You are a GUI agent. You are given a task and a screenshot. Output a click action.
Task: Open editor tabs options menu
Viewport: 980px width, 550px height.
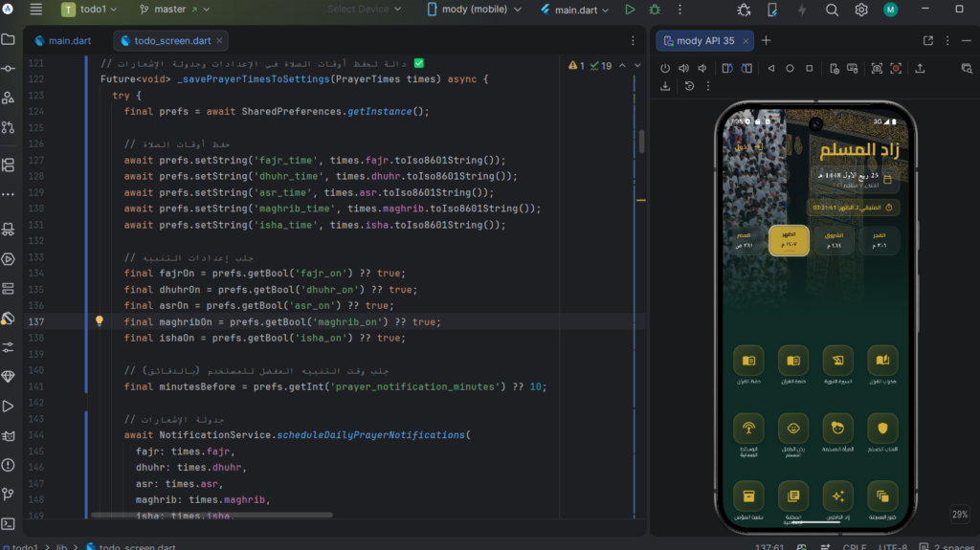(x=634, y=40)
